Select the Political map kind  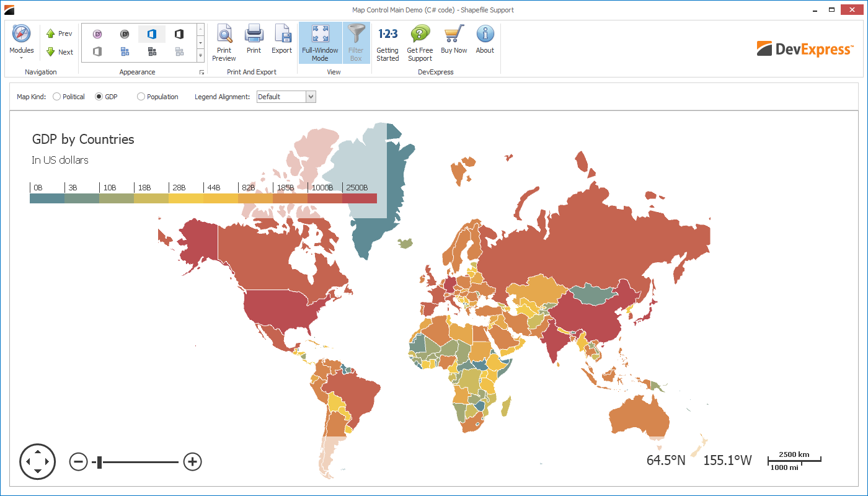(57, 97)
